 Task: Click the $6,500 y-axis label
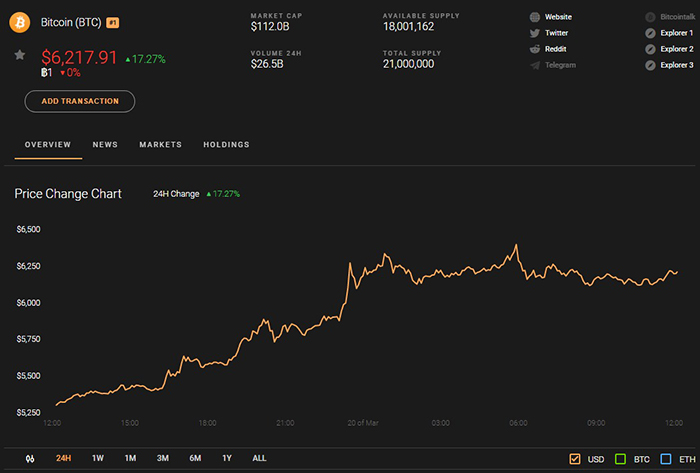click(x=29, y=229)
